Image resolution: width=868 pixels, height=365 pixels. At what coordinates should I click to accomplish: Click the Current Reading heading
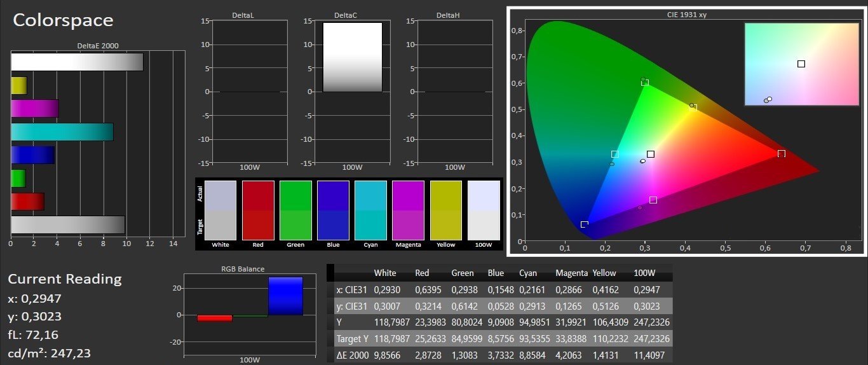coord(65,279)
